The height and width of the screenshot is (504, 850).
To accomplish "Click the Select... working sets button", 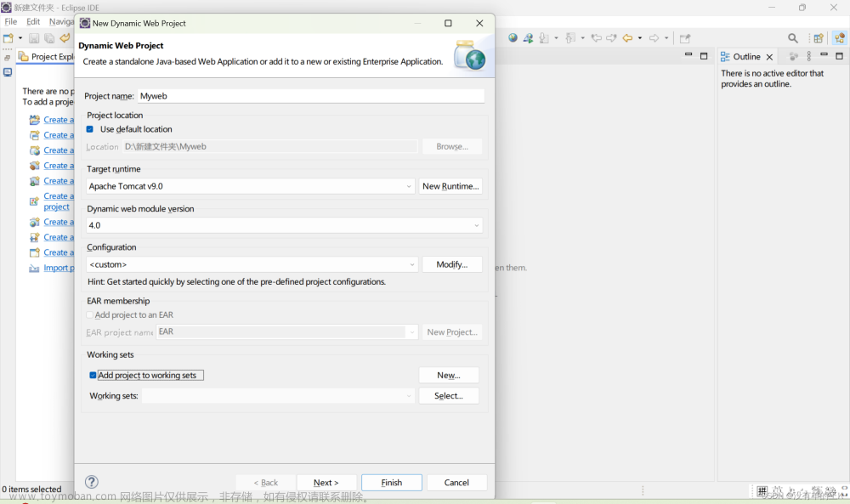I will [449, 395].
